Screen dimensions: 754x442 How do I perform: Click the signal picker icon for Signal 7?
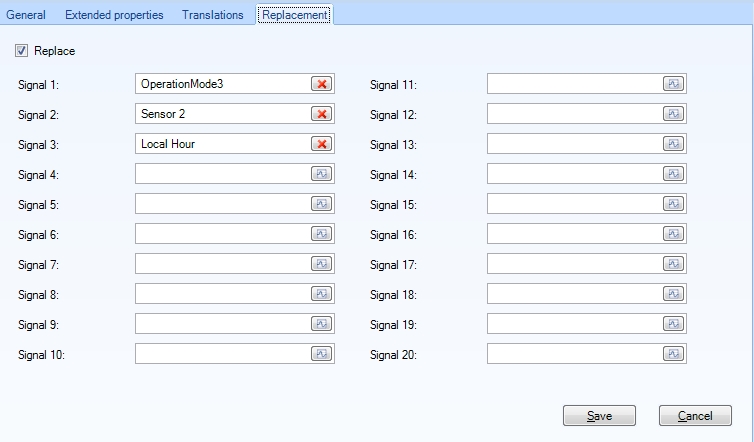coord(322,264)
